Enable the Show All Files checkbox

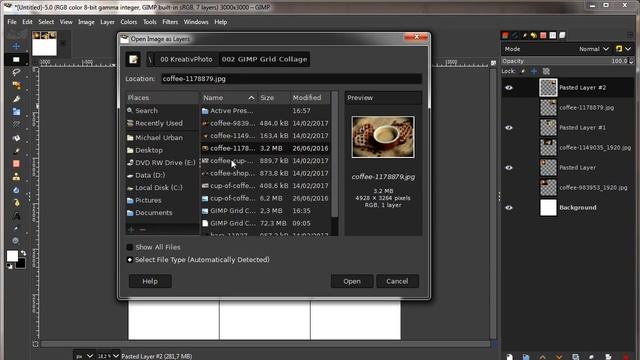click(x=130, y=247)
